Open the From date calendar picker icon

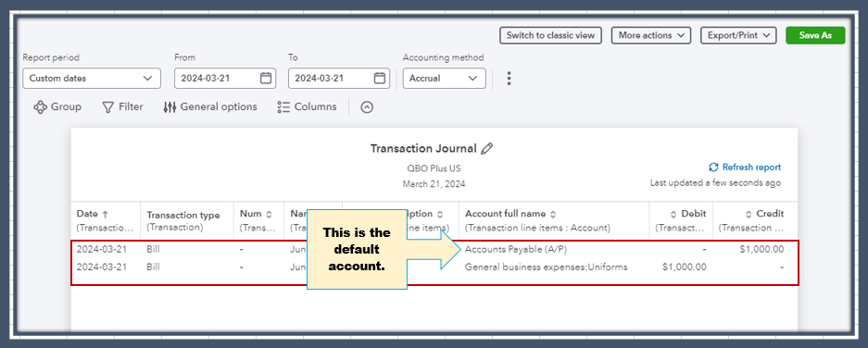click(266, 78)
